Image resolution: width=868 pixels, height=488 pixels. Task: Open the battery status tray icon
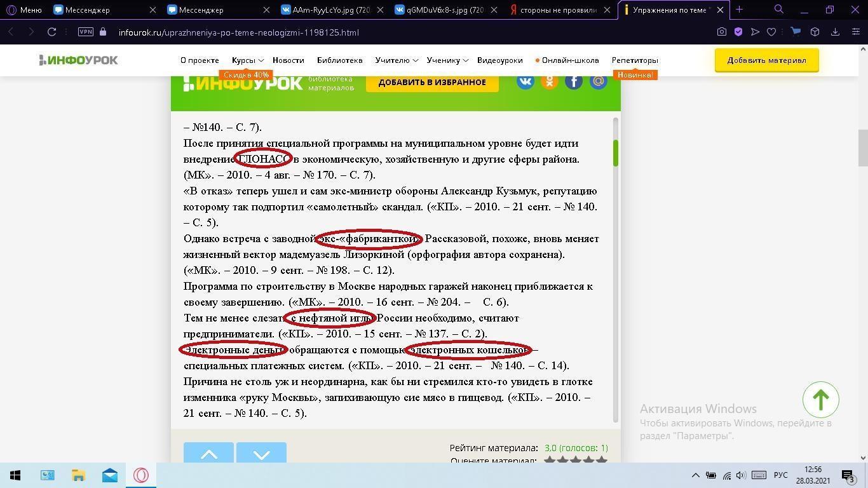click(x=711, y=475)
